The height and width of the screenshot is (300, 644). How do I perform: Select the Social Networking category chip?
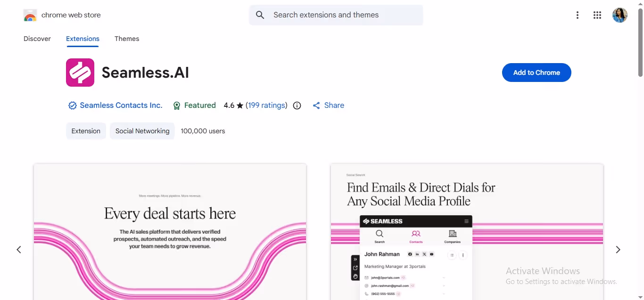(142, 131)
